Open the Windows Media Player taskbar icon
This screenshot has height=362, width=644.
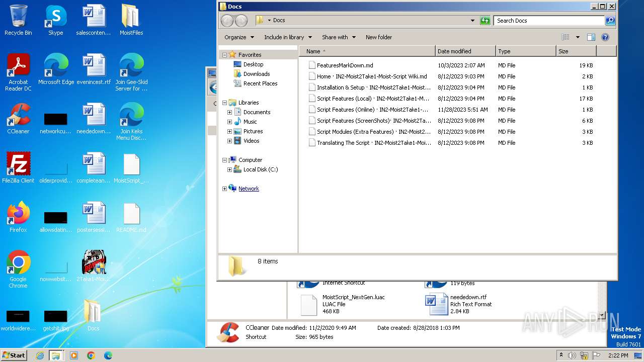click(74, 355)
